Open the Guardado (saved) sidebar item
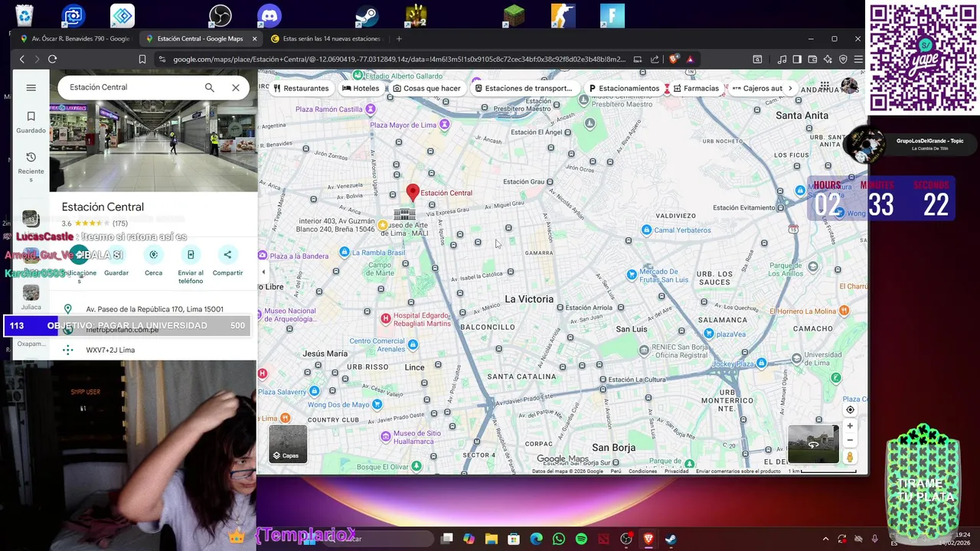Viewport: 980px width, 551px height. 31,121
